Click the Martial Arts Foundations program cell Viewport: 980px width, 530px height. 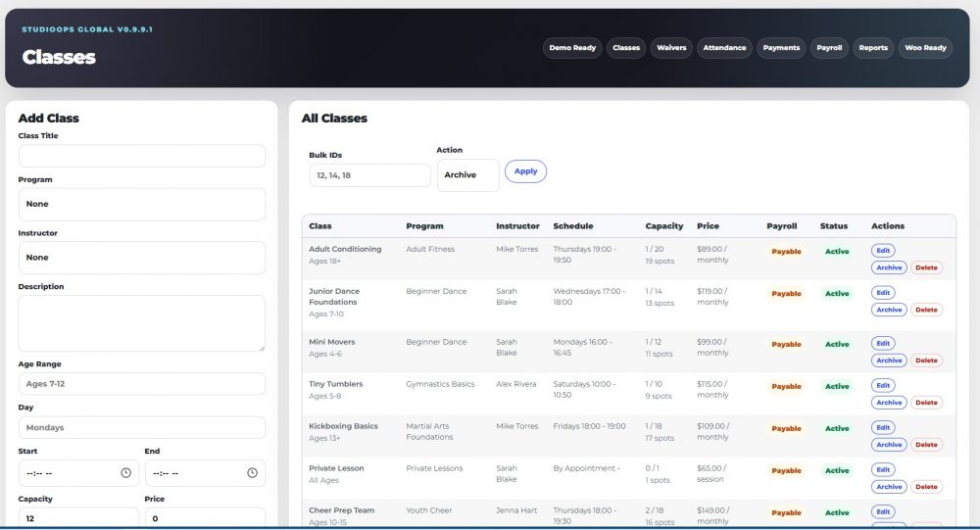point(429,431)
